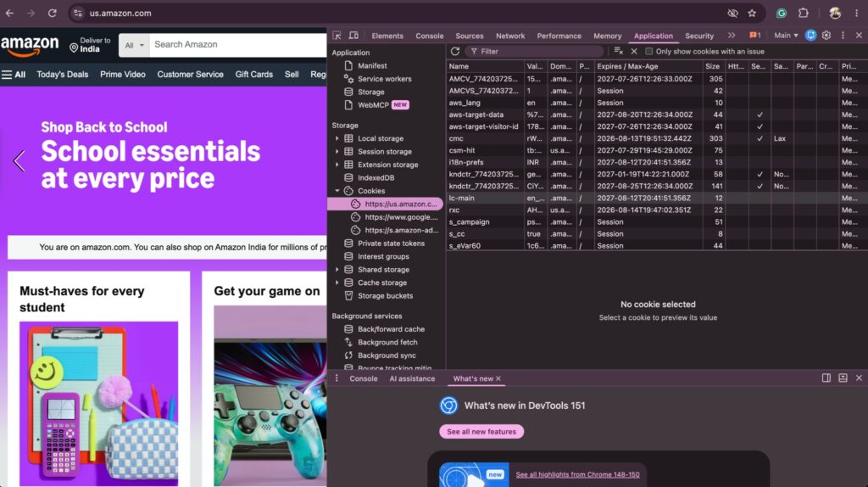Open the Main target context dropdown
868x487 pixels.
coord(786,36)
